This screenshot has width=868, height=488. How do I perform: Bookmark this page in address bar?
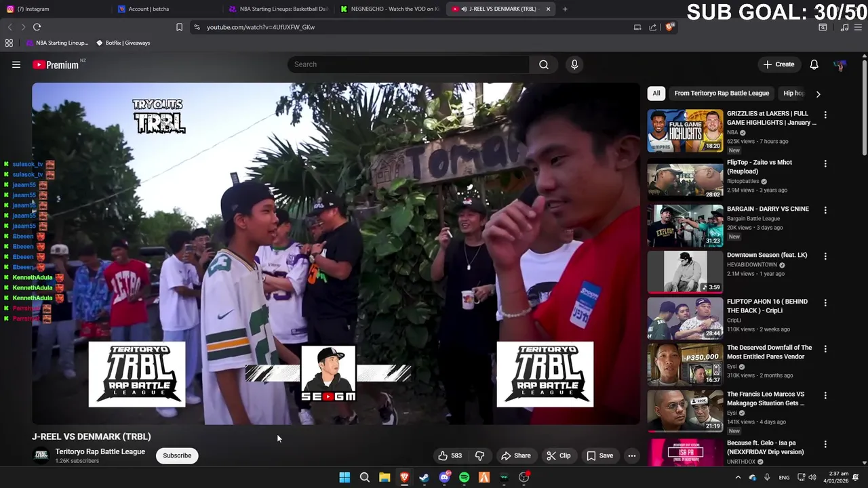(x=179, y=27)
